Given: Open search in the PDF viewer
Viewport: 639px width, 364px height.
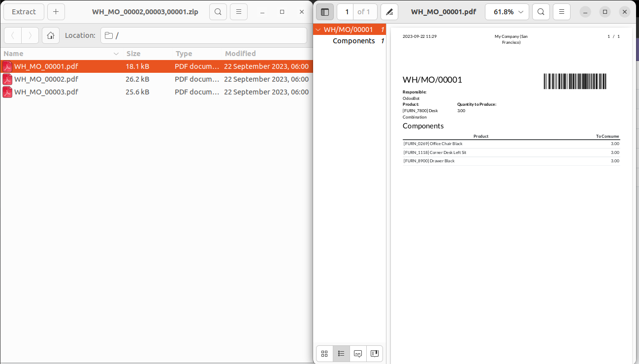Looking at the screenshot, I should (x=541, y=12).
